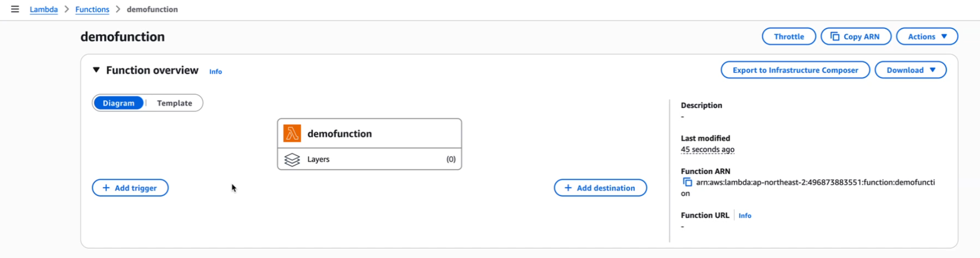Collapse the Function overview section
Viewport: 980px width, 258px height.
click(x=96, y=70)
